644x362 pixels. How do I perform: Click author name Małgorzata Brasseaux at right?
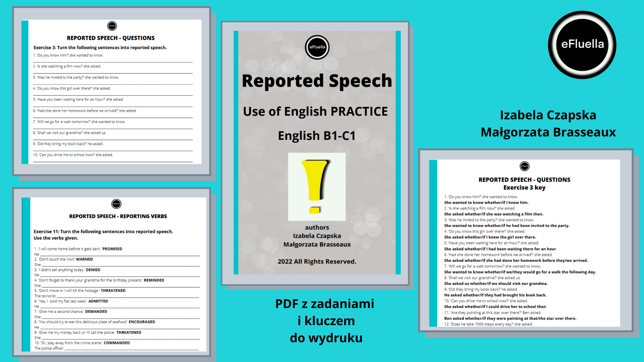(548, 132)
